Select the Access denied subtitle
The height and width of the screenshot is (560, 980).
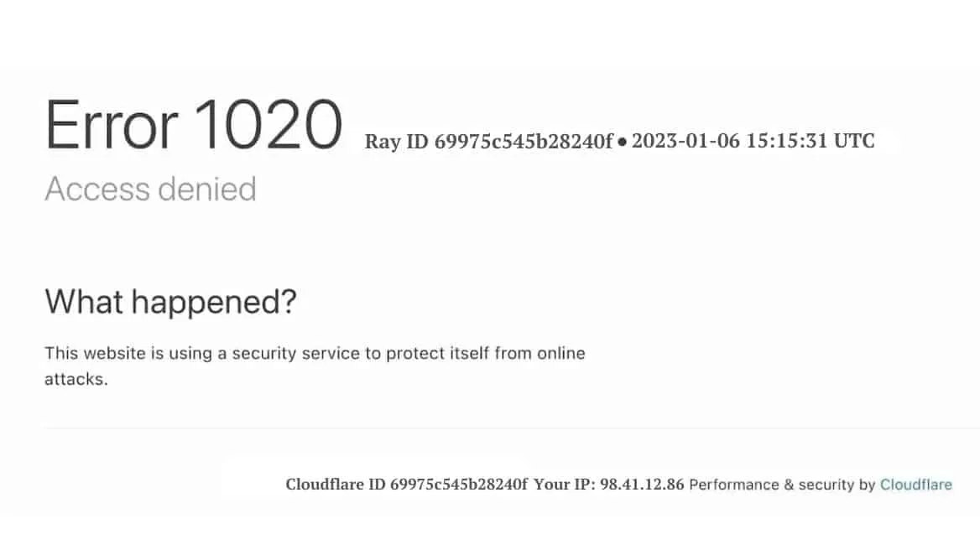tap(151, 189)
